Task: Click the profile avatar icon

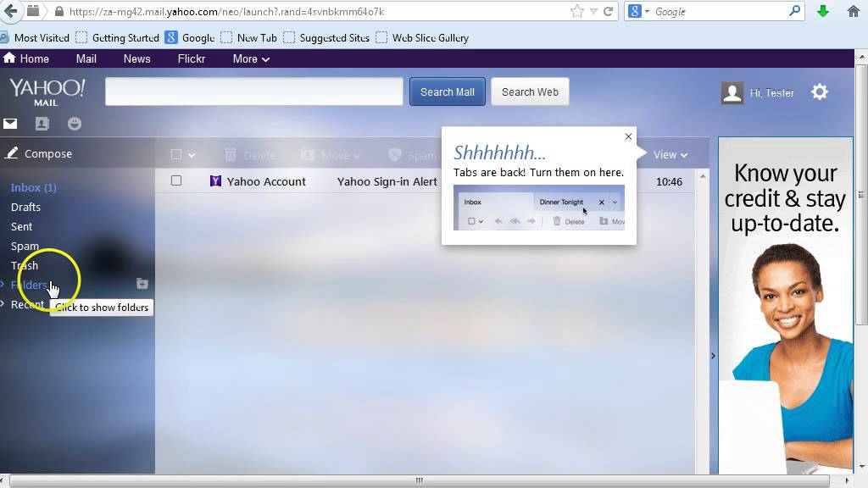Action: click(x=732, y=93)
